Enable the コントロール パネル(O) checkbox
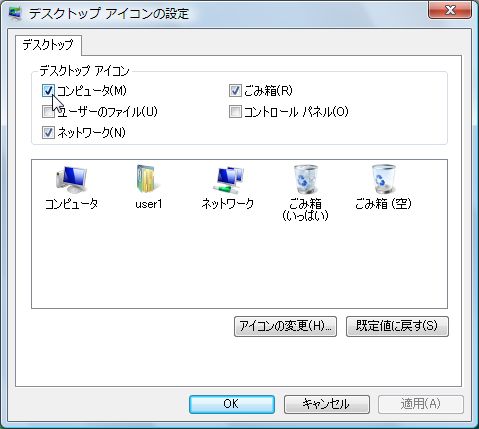The width and height of the screenshot is (479, 429). 235,112
